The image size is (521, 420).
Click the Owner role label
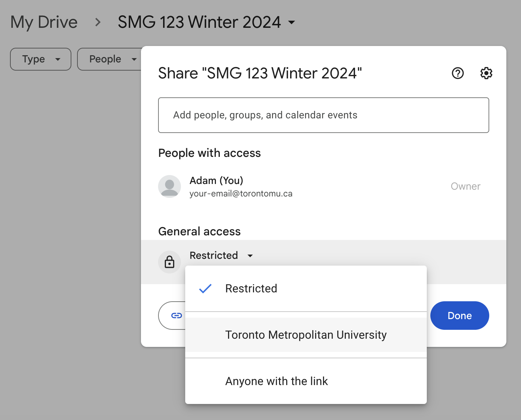465,186
